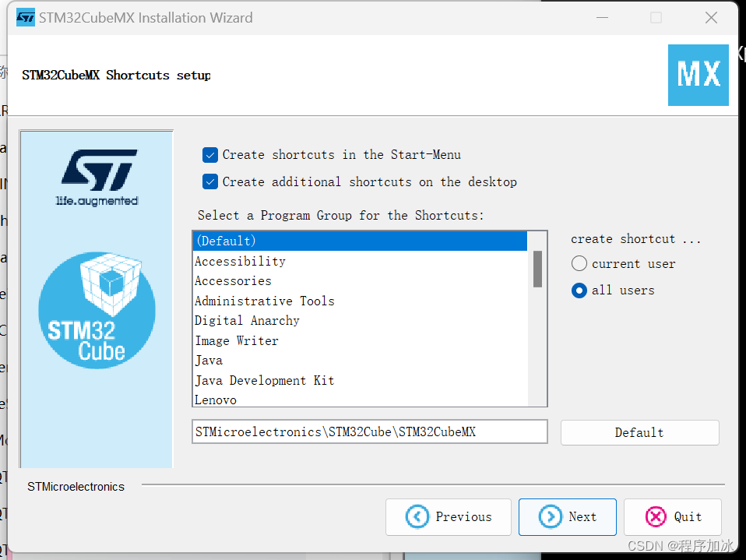The image size is (746, 560).
Task: Select Accessories program group
Action: point(361,281)
